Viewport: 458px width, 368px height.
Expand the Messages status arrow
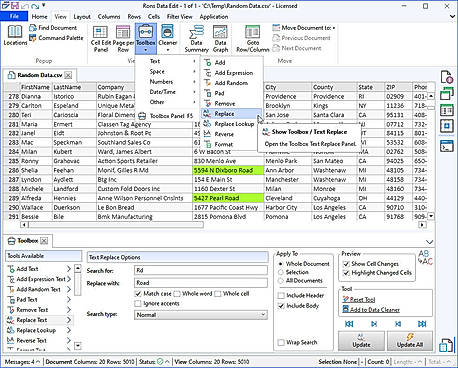click(38, 362)
